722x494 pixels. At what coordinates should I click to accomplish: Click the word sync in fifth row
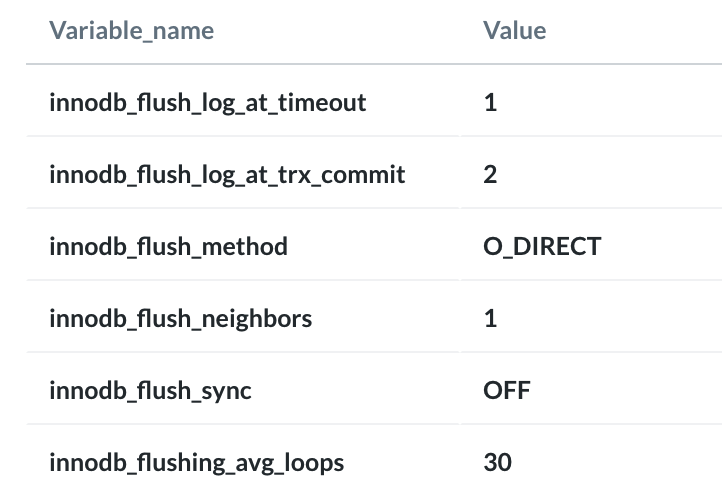[227, 392]
